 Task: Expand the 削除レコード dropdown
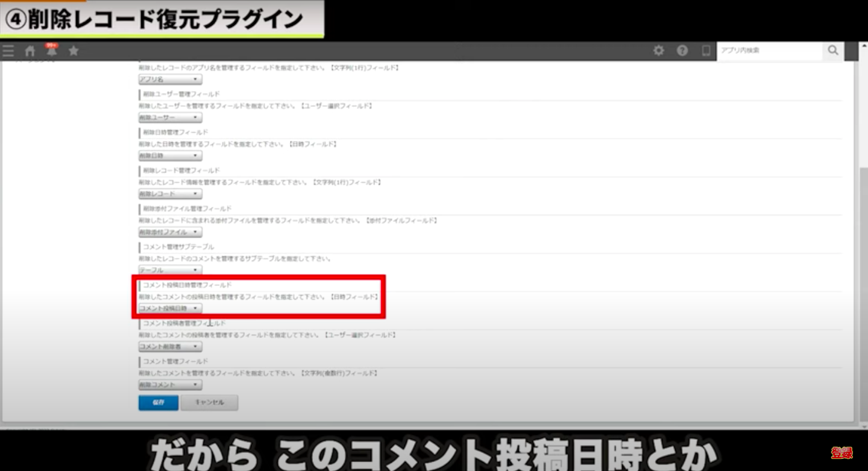(x=170, y=194)
